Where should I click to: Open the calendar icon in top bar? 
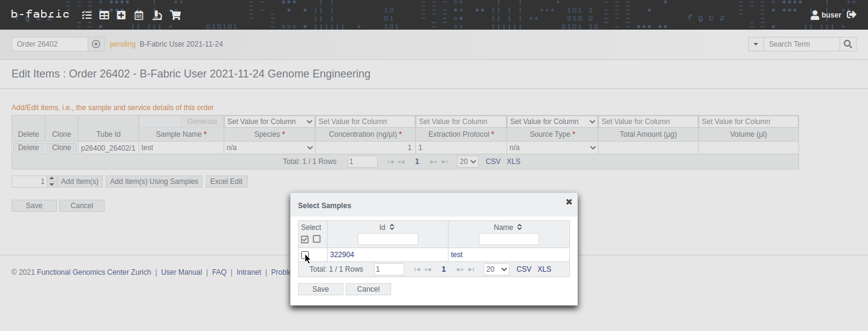point(139,15)
